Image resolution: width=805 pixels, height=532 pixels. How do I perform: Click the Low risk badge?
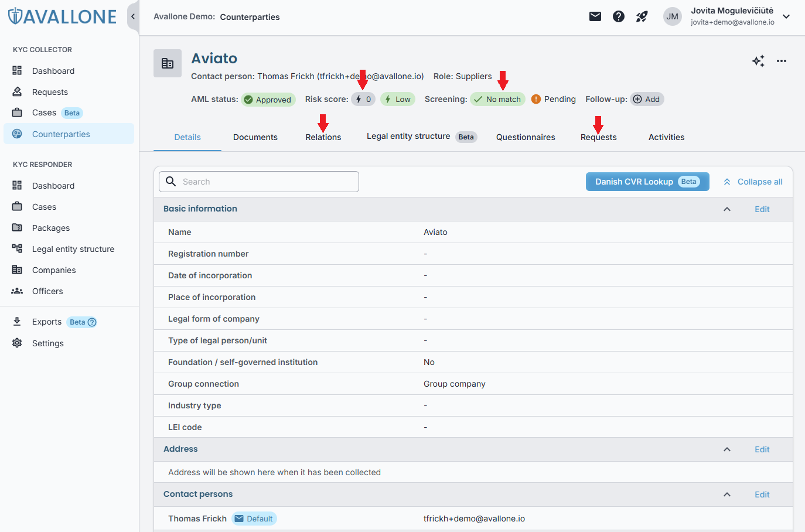[x=398, y=99]
